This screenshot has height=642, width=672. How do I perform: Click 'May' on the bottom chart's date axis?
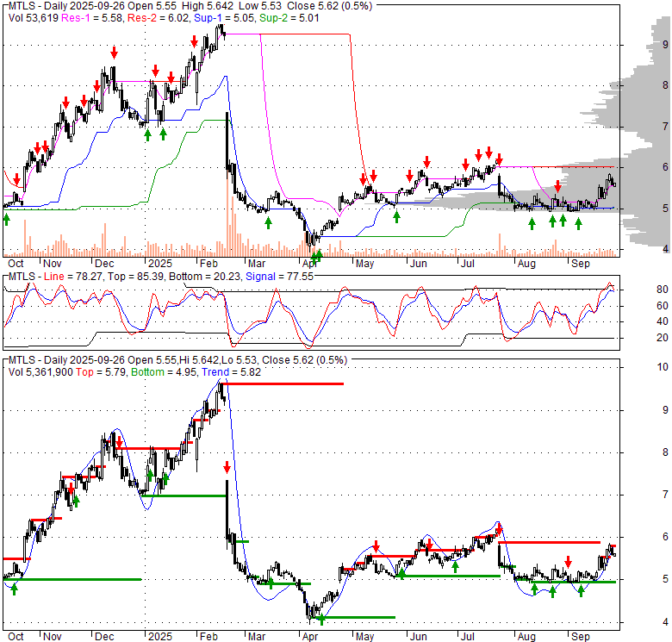coord(364,637)
